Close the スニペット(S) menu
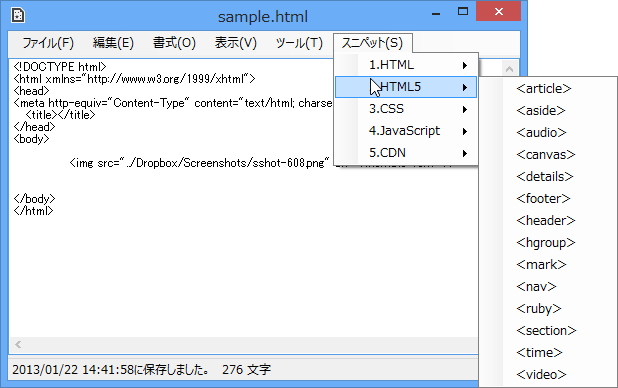The height and width of the screenshot is (388, 618). coord(372,43)
